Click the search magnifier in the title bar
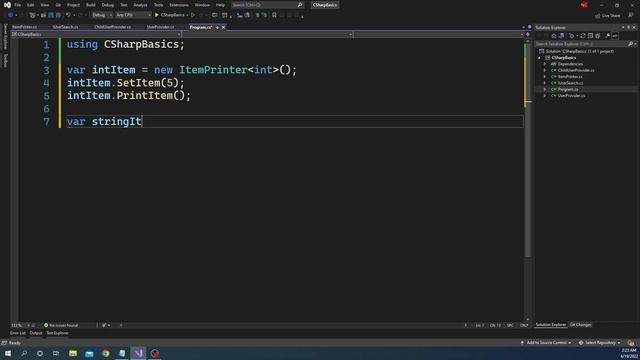 pyautogui.click(x=300, y=5)
